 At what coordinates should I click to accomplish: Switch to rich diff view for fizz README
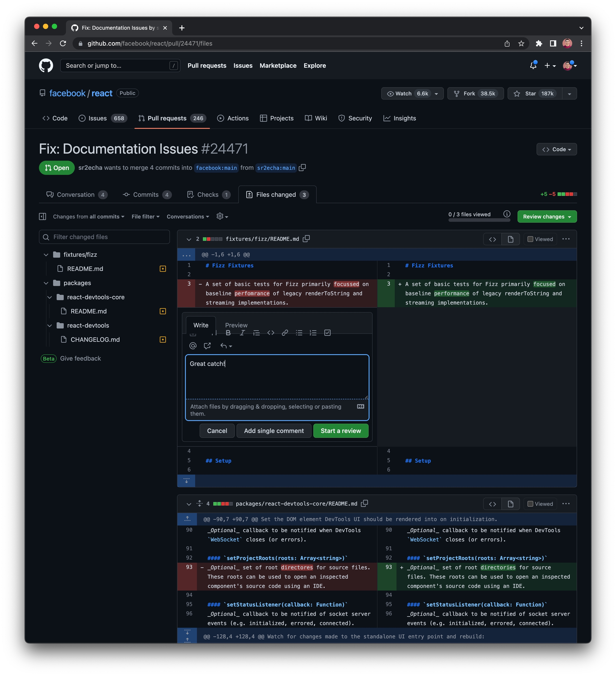click(x=510, y=239)
